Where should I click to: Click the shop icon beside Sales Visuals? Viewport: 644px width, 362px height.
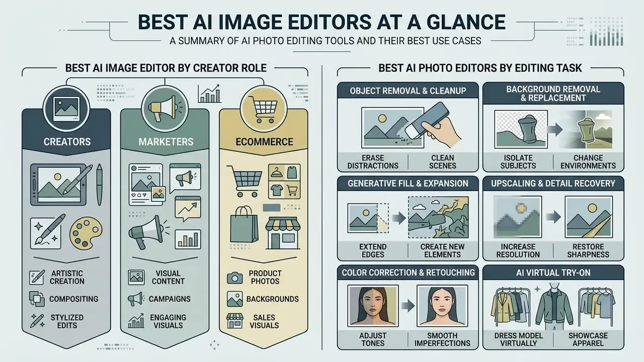[234, 321]
